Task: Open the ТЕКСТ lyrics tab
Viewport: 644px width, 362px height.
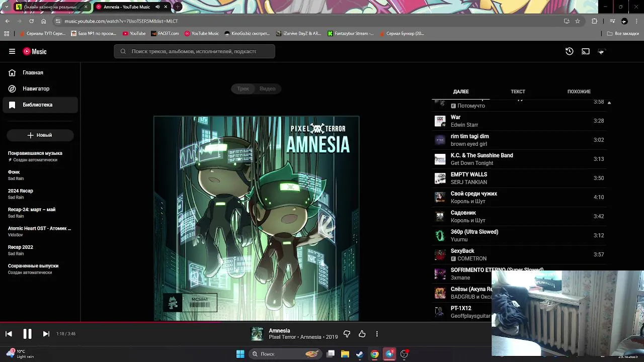Action: point(518,92)
